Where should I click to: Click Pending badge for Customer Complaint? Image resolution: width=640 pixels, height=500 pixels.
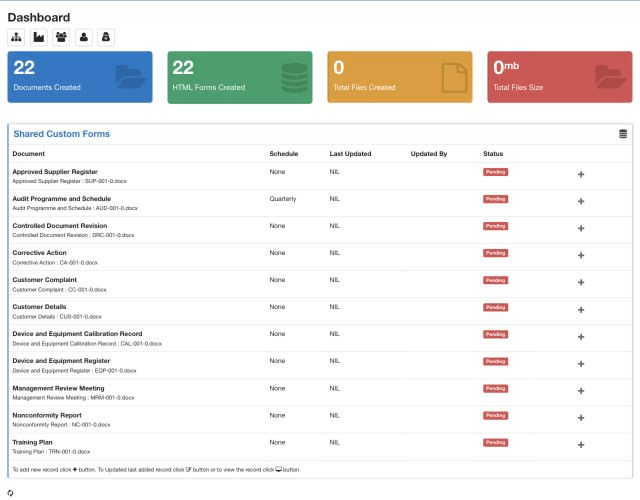point(496,280)
